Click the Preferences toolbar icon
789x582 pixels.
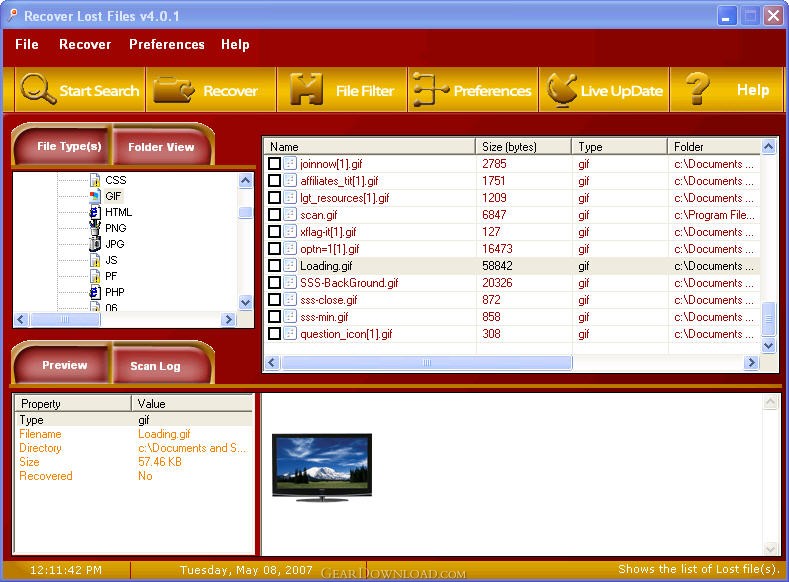[430, 89]
